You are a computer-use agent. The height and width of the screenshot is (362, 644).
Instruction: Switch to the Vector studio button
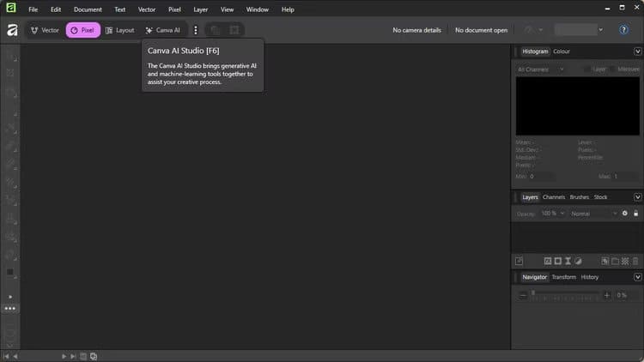pos(45,30)
